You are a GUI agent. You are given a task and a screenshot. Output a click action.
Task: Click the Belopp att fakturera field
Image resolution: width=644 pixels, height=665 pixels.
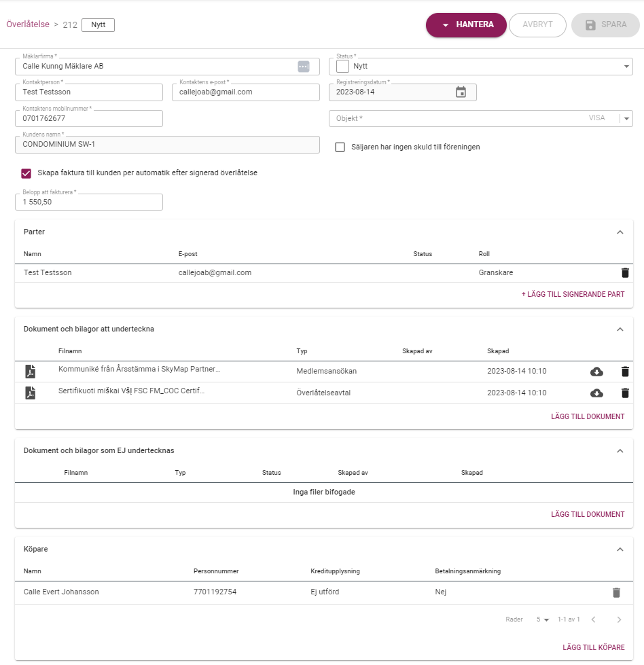click(x=88, y=202)
